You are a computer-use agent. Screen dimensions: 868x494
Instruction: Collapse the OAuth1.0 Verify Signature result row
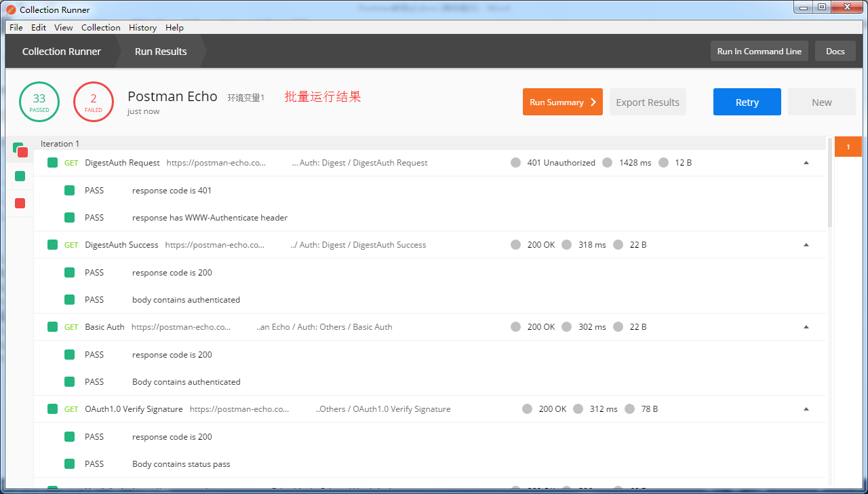pos(806,409)
